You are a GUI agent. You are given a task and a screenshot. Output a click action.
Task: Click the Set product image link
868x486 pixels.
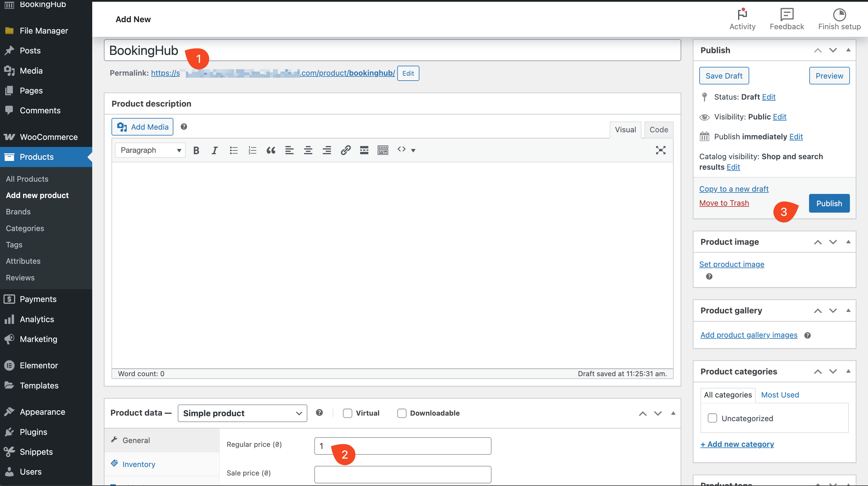coord(731,264)
